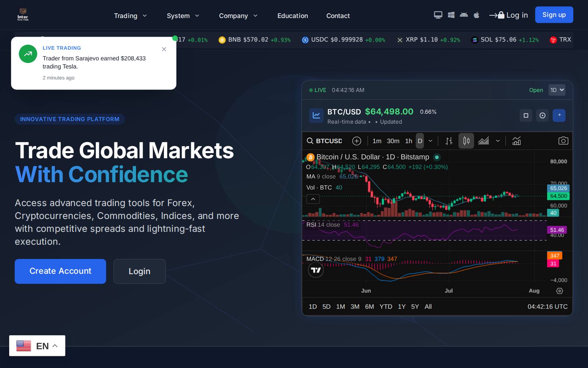Select the 3M date range

355,307
